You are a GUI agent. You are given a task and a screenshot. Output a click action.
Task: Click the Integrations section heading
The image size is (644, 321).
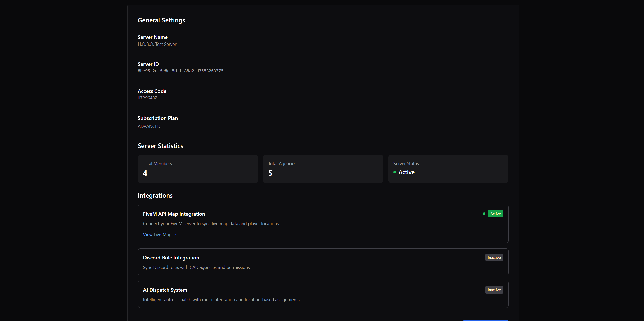point(155,196)
